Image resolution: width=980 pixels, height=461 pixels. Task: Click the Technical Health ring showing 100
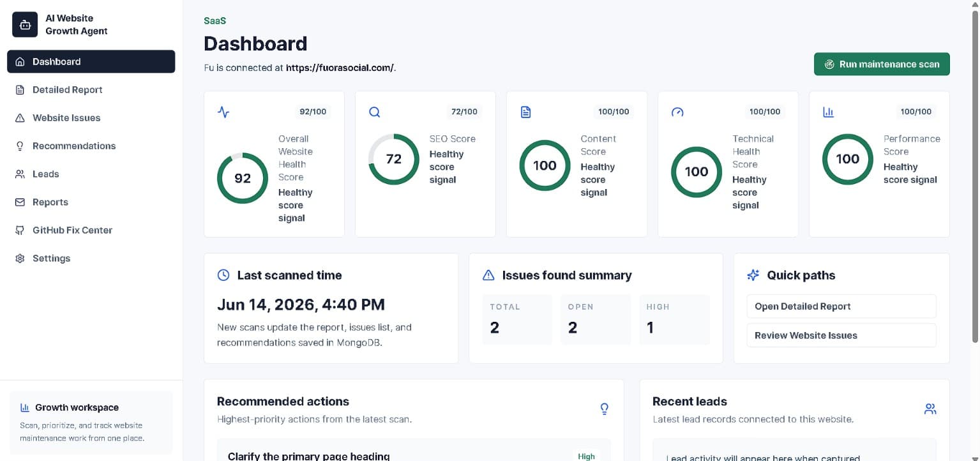tap(697, 172)
